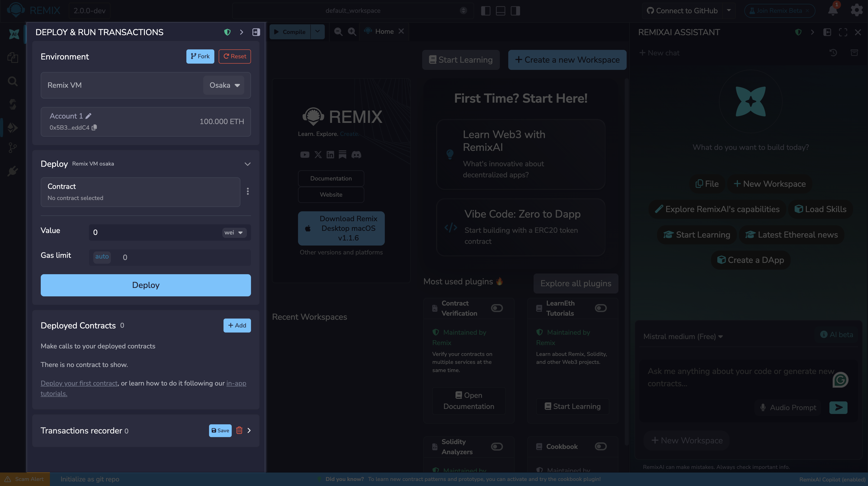Image resolution: width=868 pixels, height=486 pixels.
Task: Switch to the Home tab
Action: tap(380, 32)
